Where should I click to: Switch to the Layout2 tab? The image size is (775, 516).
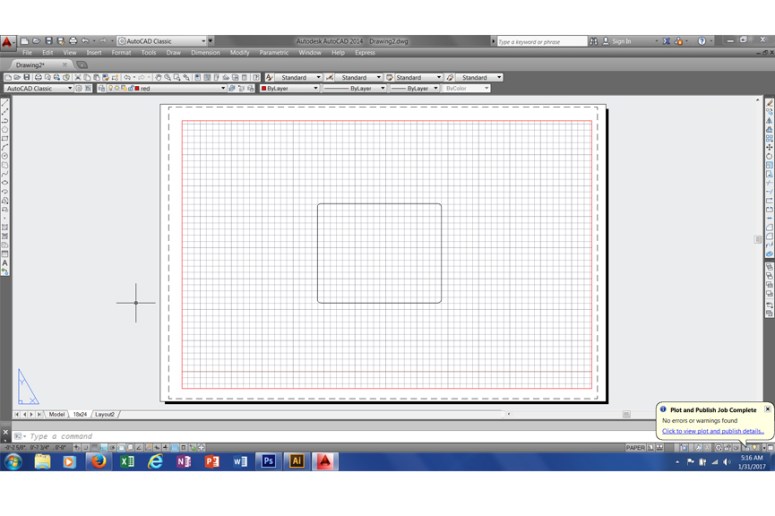coord(104,414)
